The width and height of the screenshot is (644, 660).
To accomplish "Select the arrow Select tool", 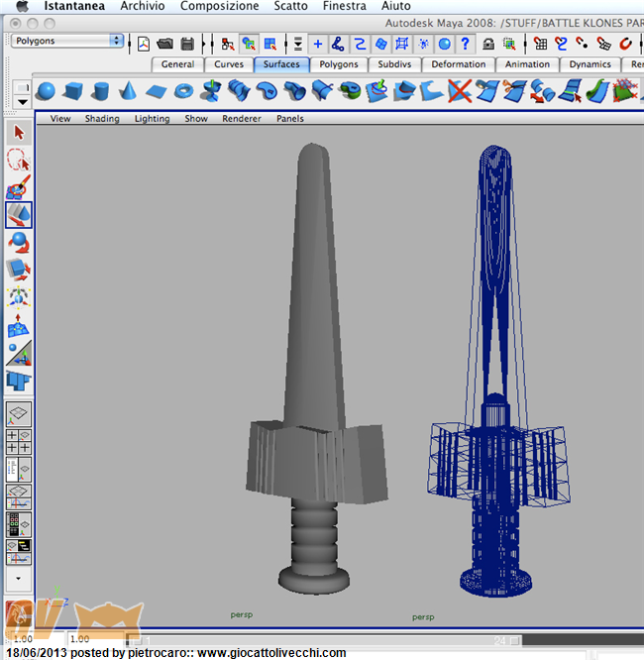I will pyautogui.click(x=19, y=133).
